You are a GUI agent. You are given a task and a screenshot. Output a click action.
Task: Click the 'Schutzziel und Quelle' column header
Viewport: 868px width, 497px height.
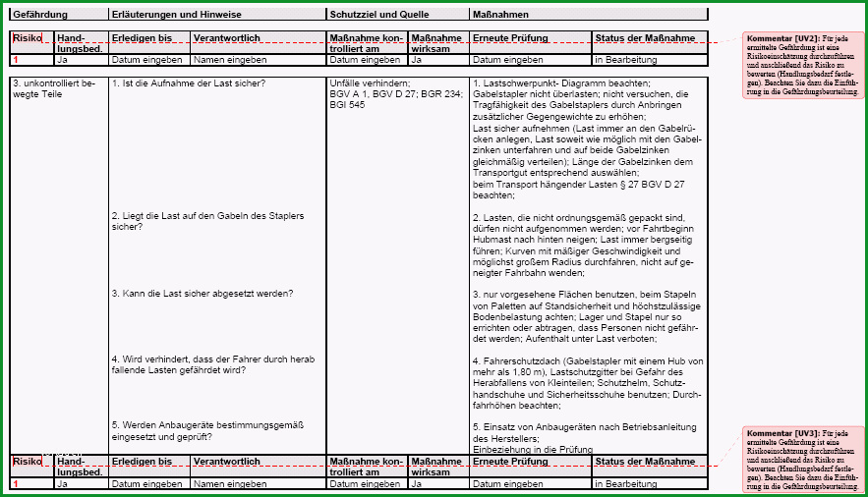point(379,15)
